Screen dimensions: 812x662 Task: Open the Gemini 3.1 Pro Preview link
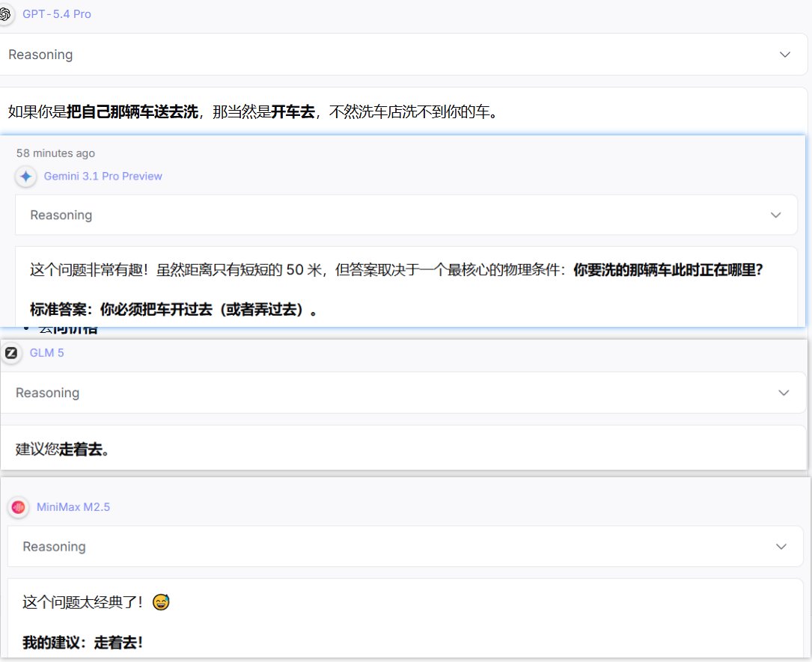tap(103, 177)
